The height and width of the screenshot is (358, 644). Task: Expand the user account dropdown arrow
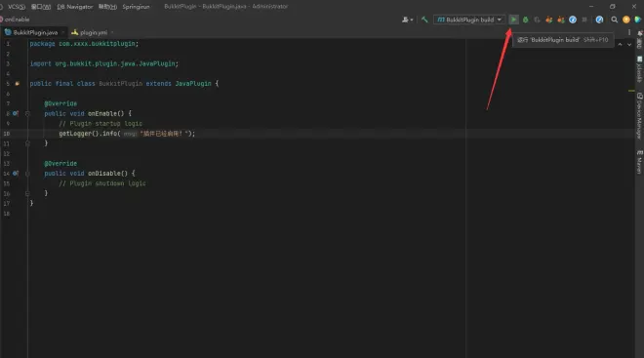tap(412, 20)
